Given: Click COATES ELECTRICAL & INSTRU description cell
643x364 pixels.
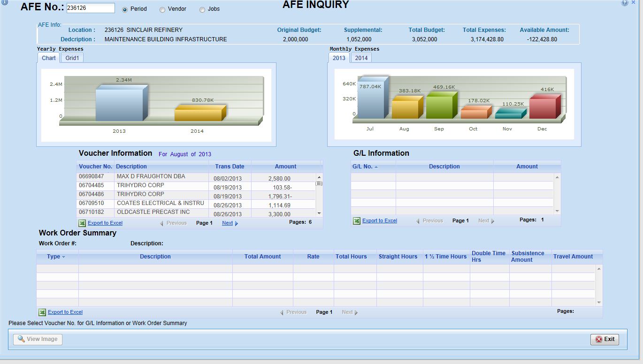Looking at the screenshot, I should click(161, 203).
